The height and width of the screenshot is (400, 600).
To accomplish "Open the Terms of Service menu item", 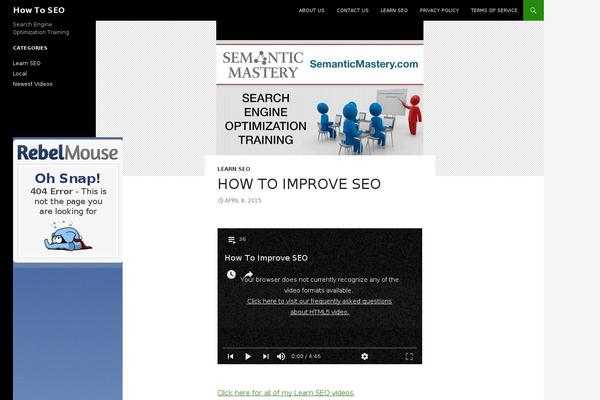I will (494, 10).
